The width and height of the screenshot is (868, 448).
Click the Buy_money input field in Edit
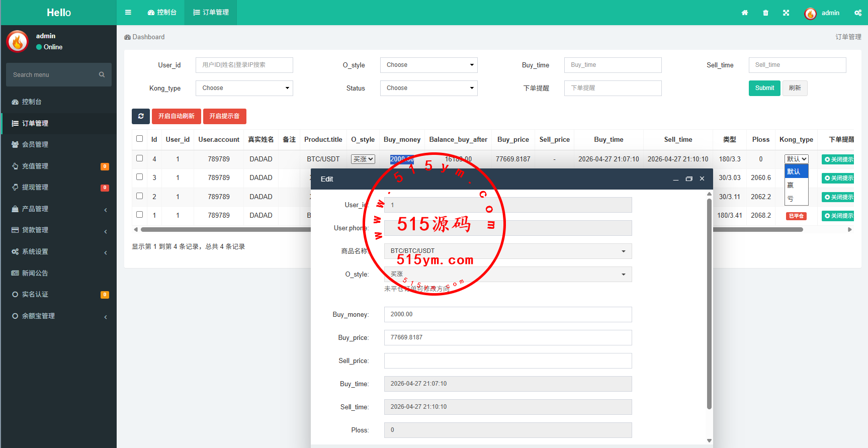pos(507,314)
